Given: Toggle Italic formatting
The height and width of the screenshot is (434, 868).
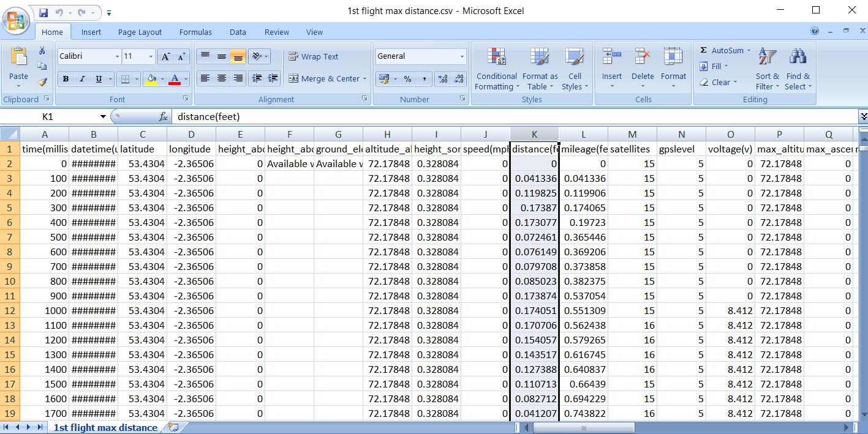Looking at the screenshot, I should (x=82, y=79).
